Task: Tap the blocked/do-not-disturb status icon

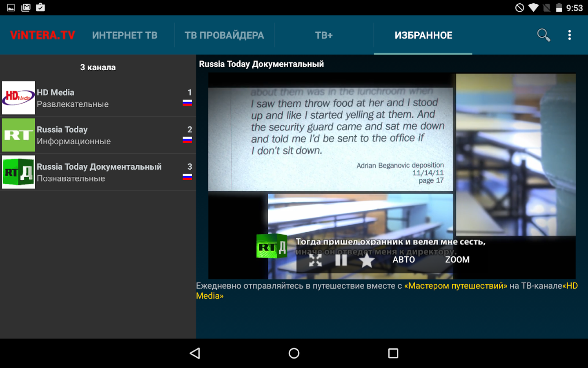Action: [519, 8]
